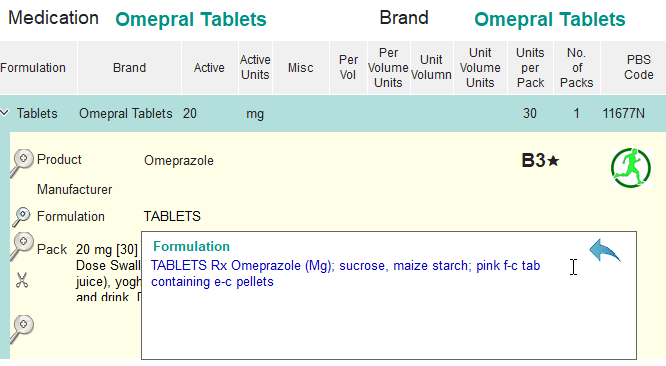Click the Active Units column header

click(x=255, y=68)
